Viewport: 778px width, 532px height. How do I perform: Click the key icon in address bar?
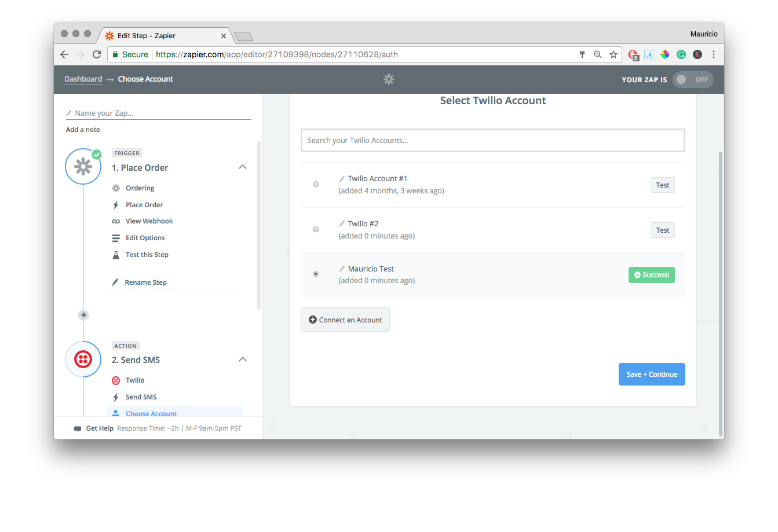[582, 54]
